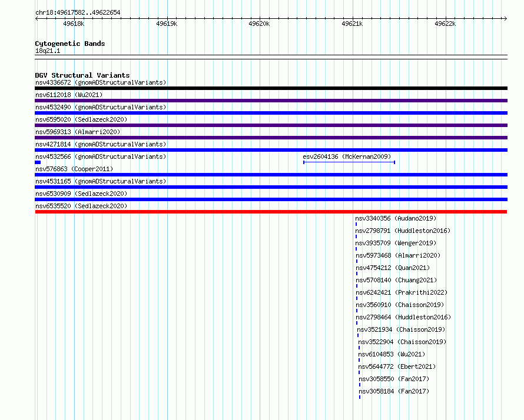Screen dimensions: 524x420
Task: Click the DGV Structural Variants track title
Action: pos(82,75)
